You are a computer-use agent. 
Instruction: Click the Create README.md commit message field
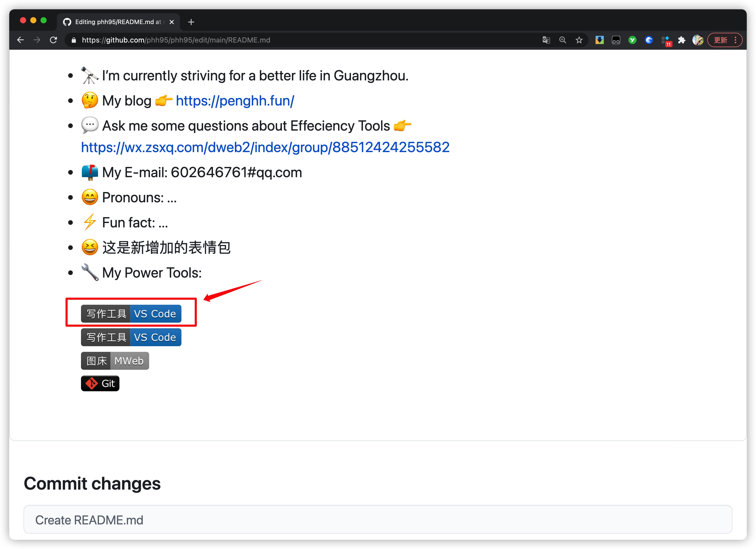click(x=378, y=520)
